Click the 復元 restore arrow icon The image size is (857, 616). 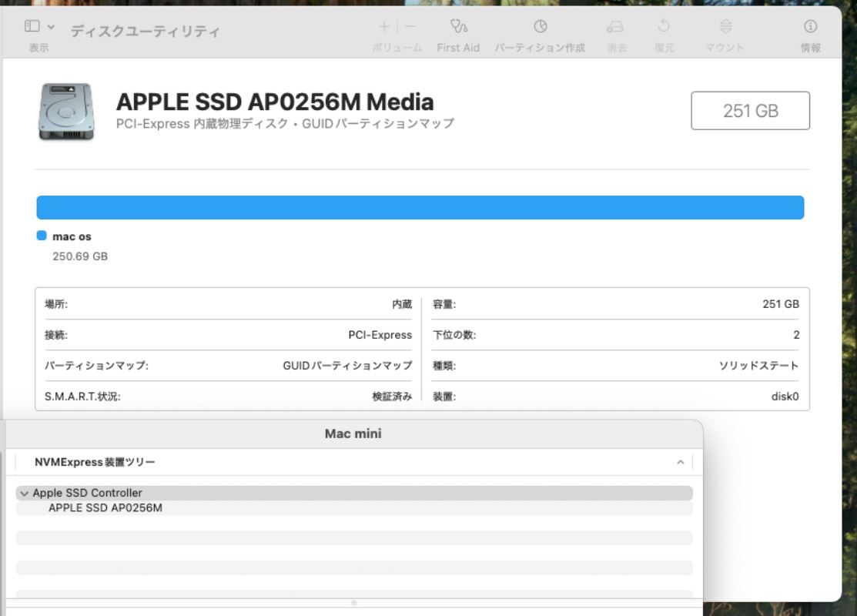pos(664,27)
